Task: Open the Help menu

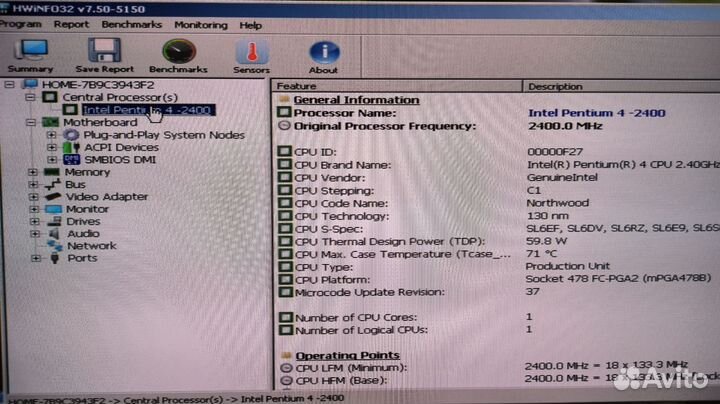Action: (x=251, y=24)
